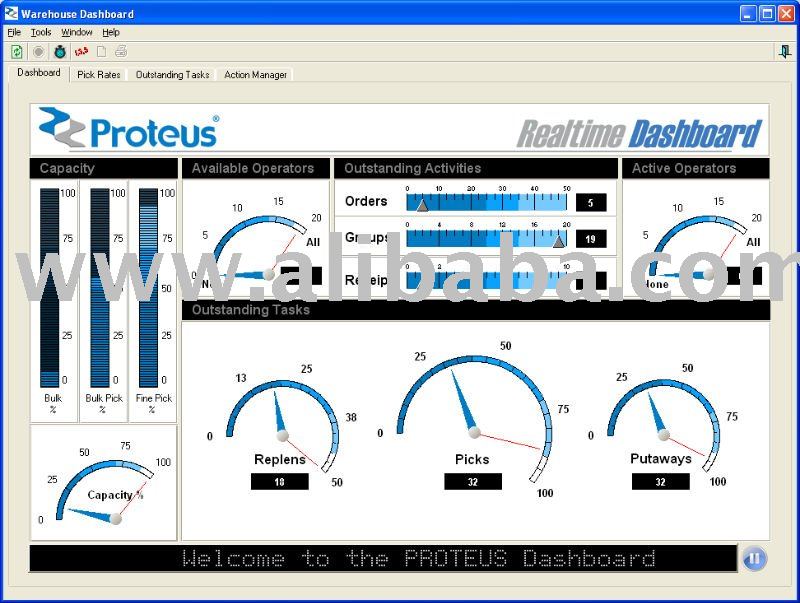The height and width of the screenshot is (603, 800).
Task: Click the Bulk % capacity bar
Action: 49,287
